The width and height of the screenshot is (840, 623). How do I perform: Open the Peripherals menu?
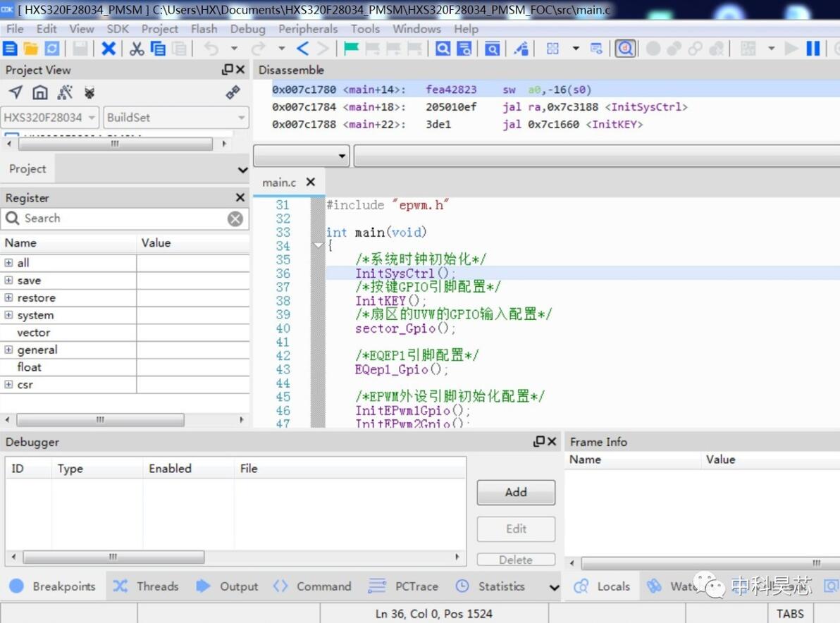(x=308, y=29)
